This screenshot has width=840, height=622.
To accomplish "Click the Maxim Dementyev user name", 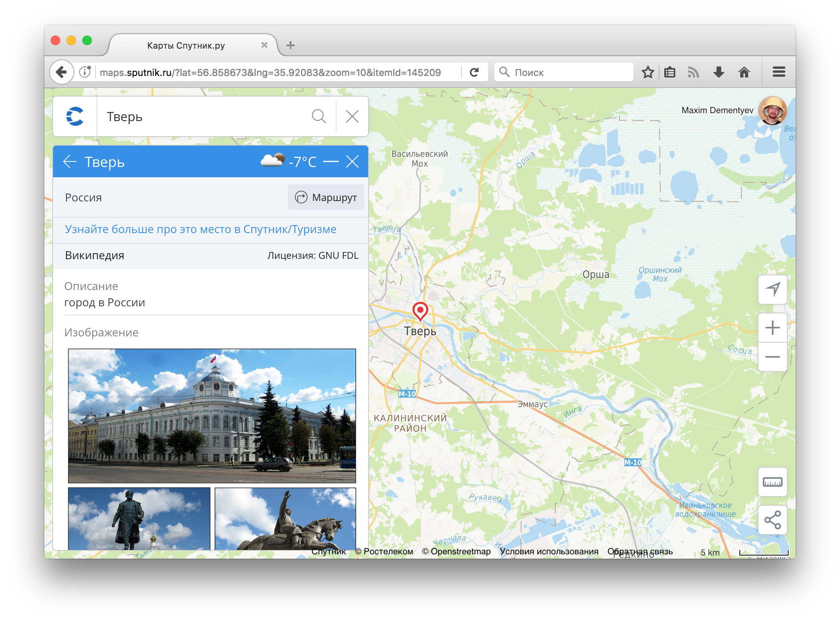I will pyautogui.click(x=717, y=110).
